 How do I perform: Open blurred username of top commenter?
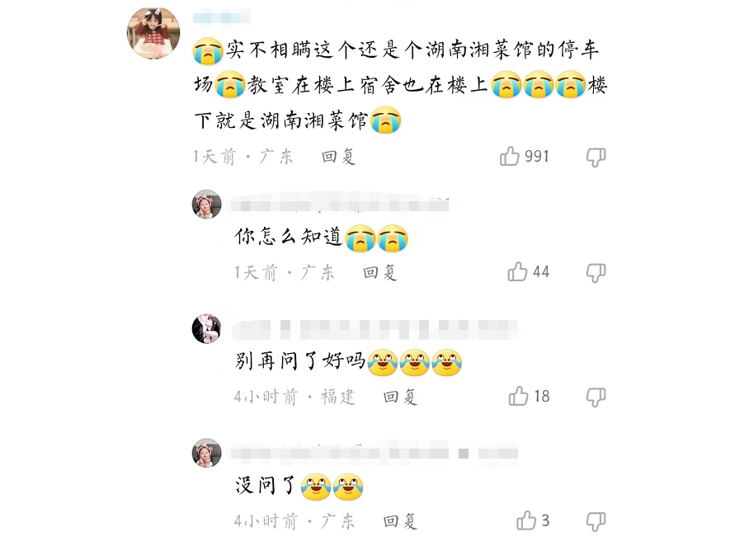click(x=221, y=17)
